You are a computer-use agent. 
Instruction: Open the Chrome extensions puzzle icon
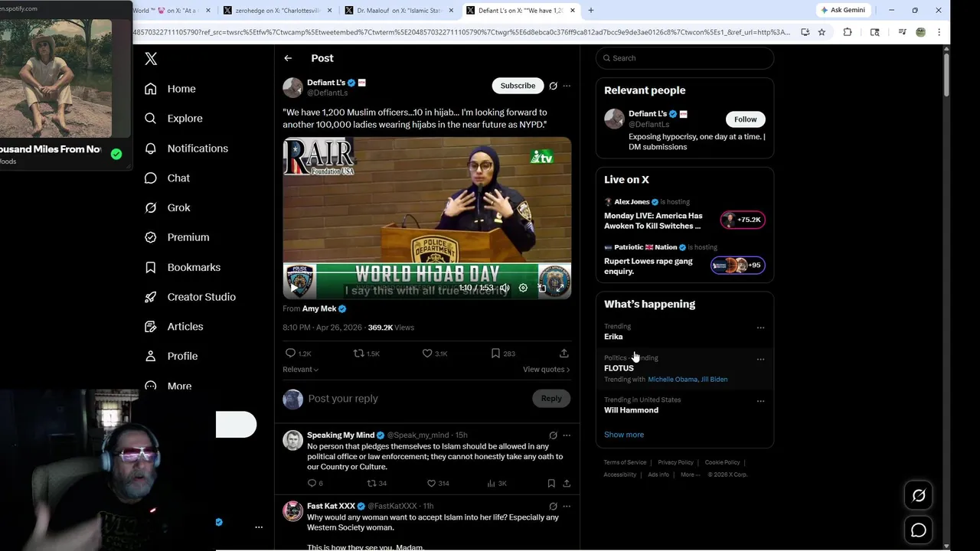click(x=848, y=32)
